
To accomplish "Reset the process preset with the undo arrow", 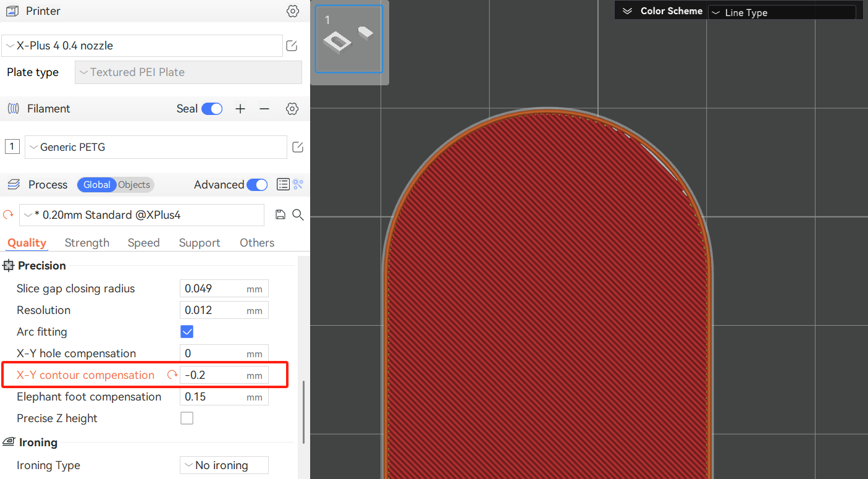I will coord(8,215).
